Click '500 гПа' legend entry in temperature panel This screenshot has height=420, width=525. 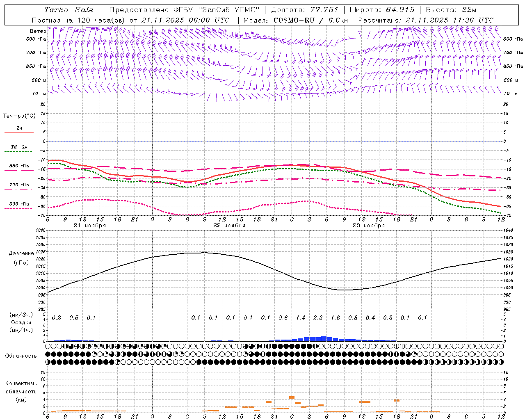(x=19, y=204)
